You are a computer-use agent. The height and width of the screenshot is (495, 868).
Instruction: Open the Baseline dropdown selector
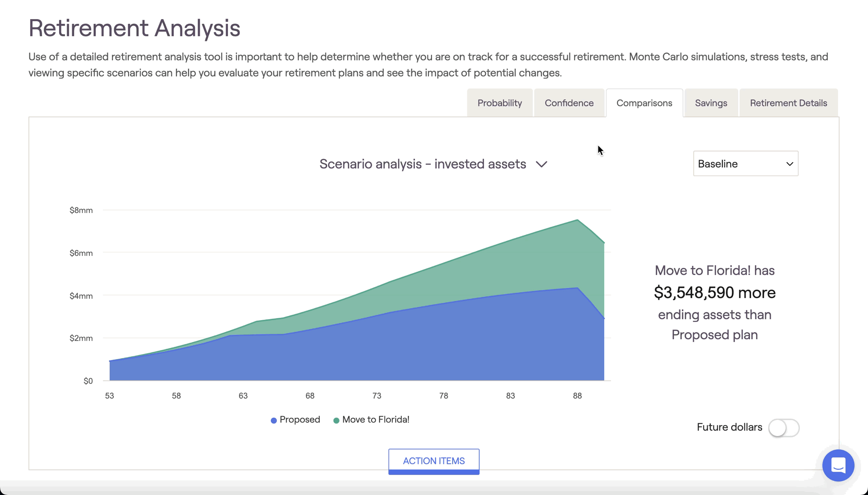(745, 164)
